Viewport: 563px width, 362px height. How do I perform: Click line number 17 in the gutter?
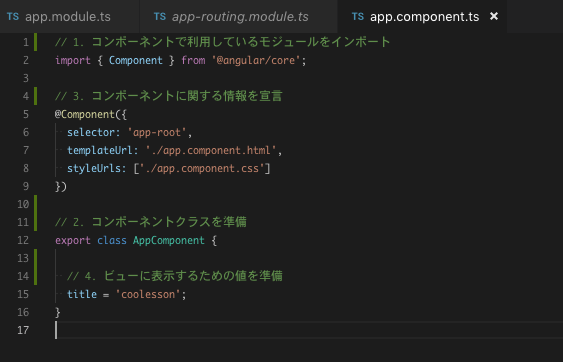coord(23,330)
